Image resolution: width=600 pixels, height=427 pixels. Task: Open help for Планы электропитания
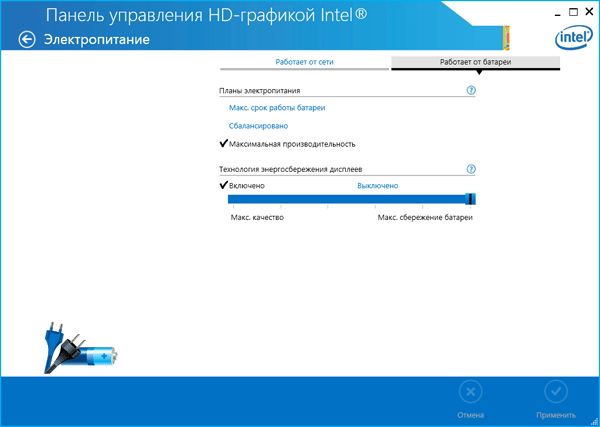click(471, 90)
